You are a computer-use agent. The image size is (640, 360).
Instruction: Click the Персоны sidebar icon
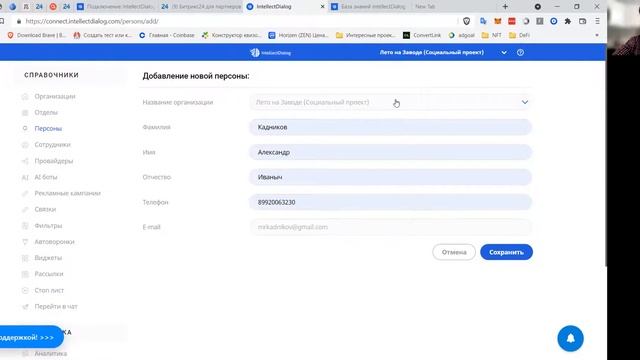(x=25, y=129)
